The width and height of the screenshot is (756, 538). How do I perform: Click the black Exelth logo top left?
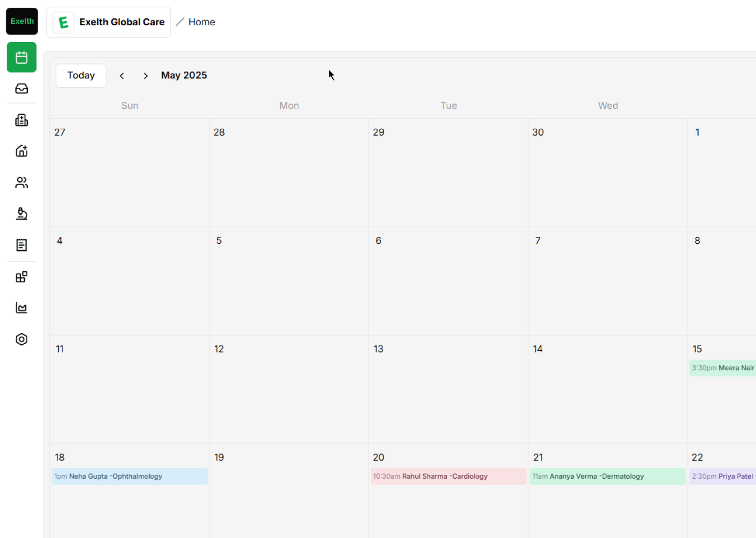tap(22, 21)
